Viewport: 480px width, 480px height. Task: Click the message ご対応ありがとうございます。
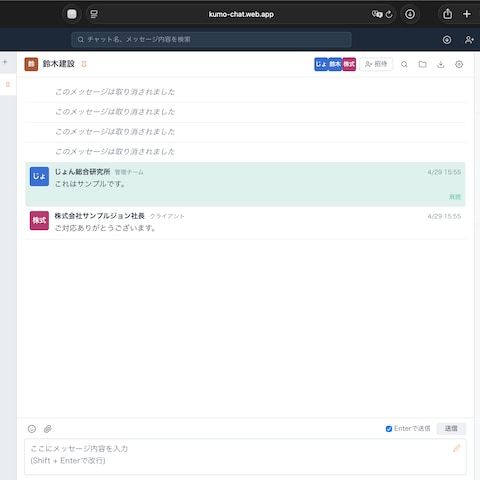coord(105,228)
